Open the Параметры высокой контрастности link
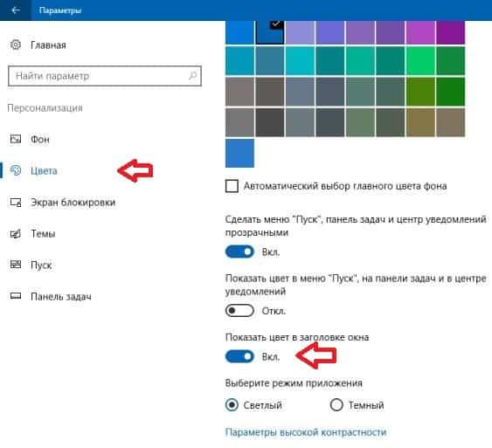This screenshot has height=448, width=492. click(306, 432)
